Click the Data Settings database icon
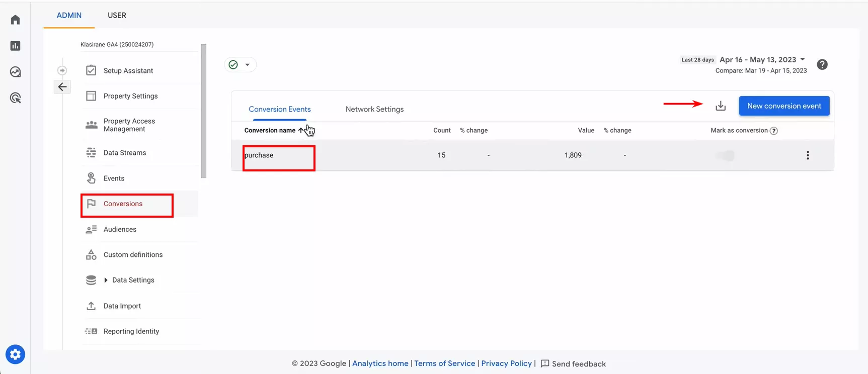The height and width of the screenshot is (374, 868). 91,280
